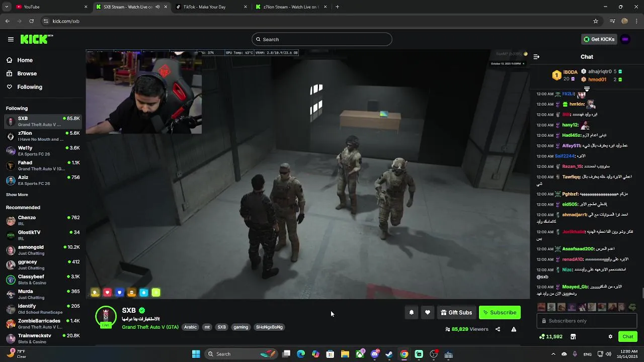Switch to the TikTok - Make Your Day tab

coord(212,7)
